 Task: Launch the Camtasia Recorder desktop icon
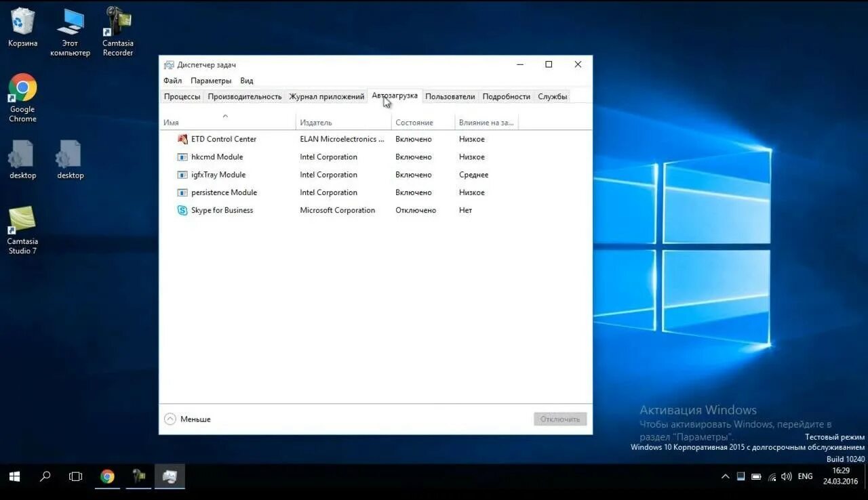tap(117, 20)
